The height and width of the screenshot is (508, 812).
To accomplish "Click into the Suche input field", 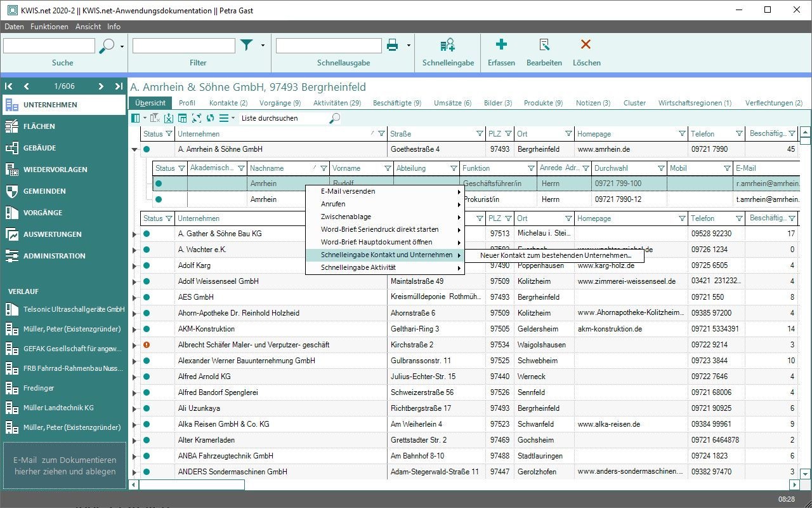I will tap(49, 46).
